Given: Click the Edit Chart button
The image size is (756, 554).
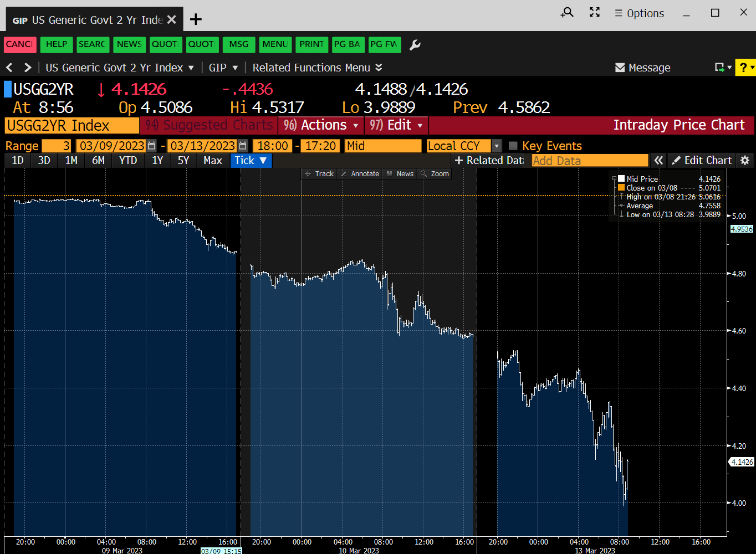Looking at the screenshot, I should [702, 160].
